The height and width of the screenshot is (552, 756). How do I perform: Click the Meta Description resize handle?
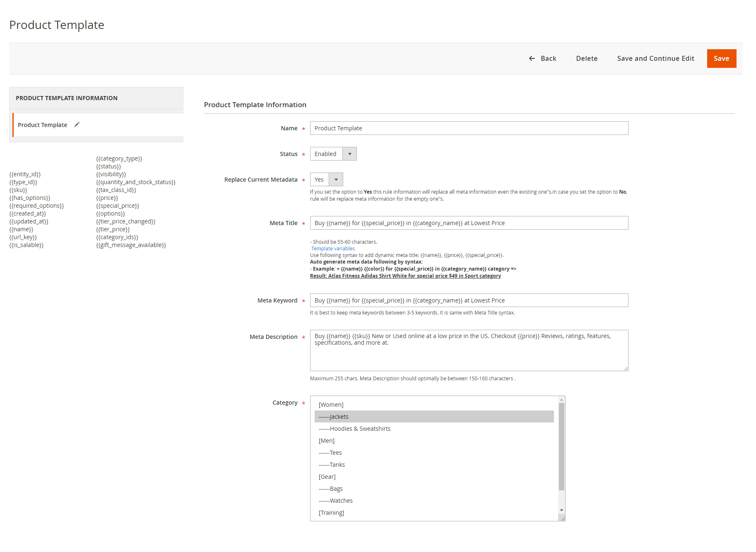(x=626, y=368)
